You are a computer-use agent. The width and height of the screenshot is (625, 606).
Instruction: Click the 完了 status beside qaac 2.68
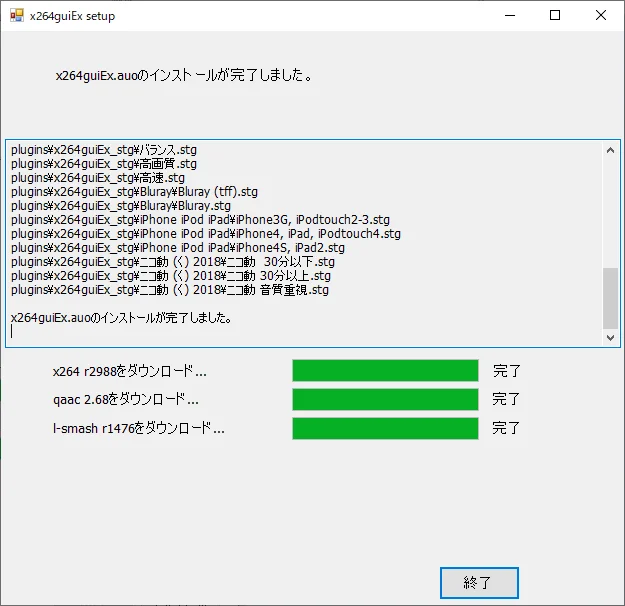point(507,399)
